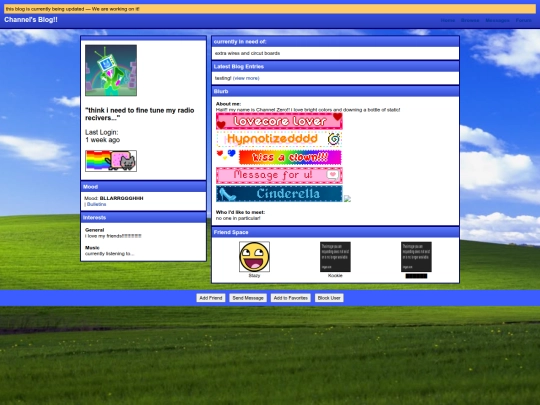Open the Bulletins link under Mood
540x405 pixels.
pos(96,204)
